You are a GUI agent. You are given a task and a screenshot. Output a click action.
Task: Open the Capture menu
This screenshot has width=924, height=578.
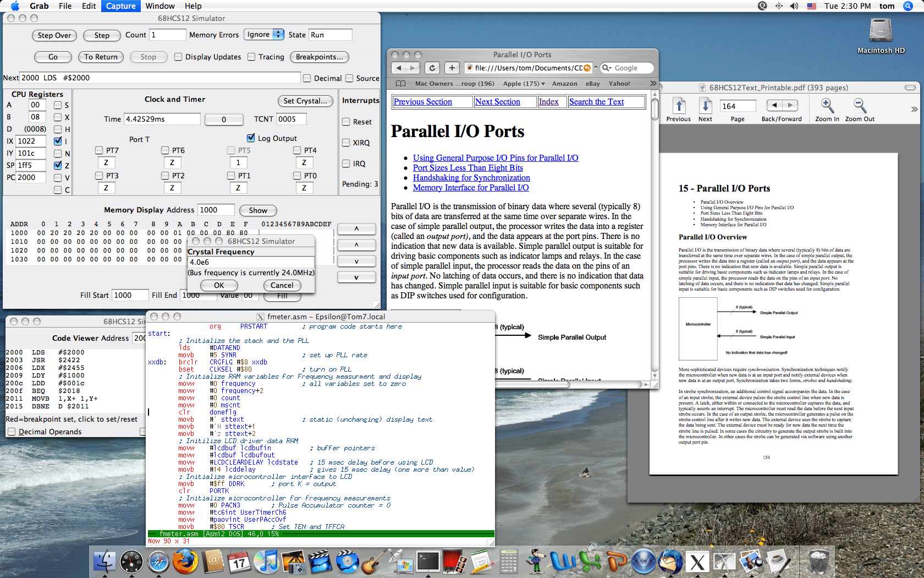click(120, 6)
